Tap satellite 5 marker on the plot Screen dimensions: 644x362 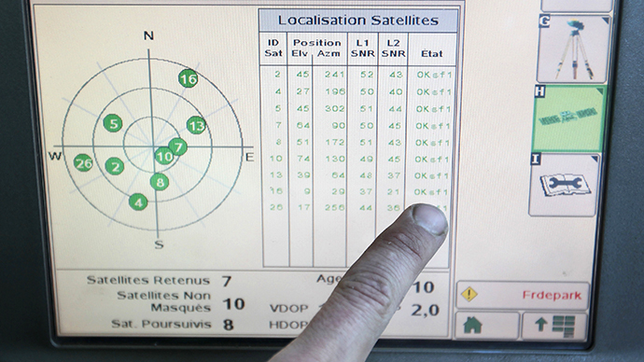click(x=113, y=123)
